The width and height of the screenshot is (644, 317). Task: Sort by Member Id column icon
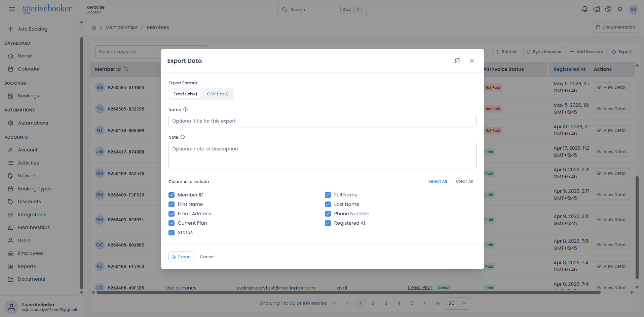(126, 69)
